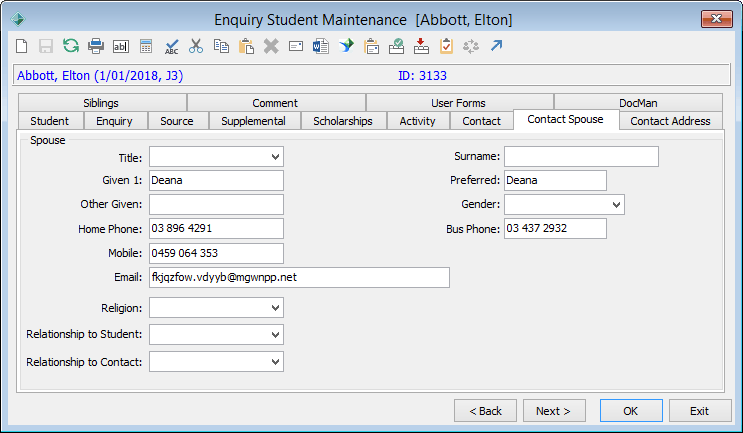Open the calculator icon in toolbar
Screen dimensions: 743x433
(146, 46)
